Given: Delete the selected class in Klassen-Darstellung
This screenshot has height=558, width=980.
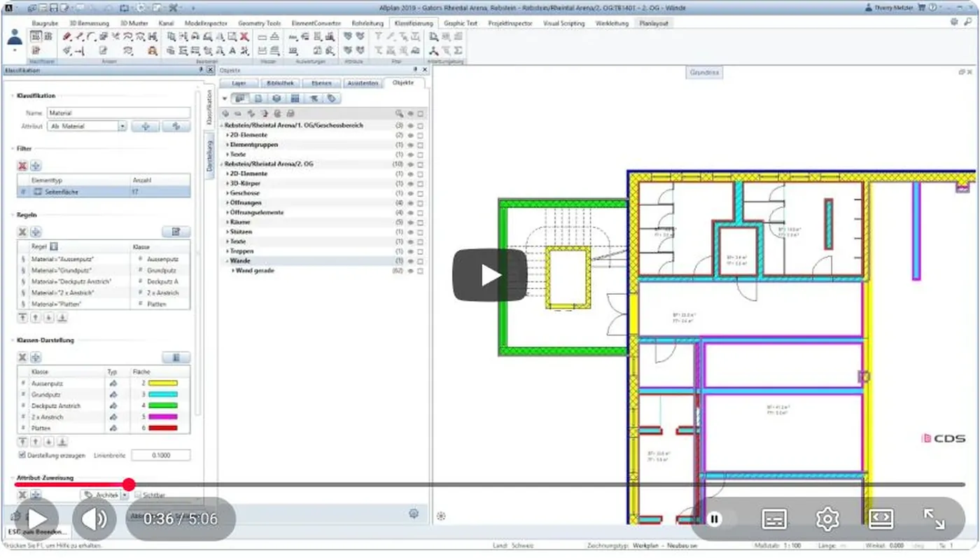Looking at the screenshot, I should [22, 358].
